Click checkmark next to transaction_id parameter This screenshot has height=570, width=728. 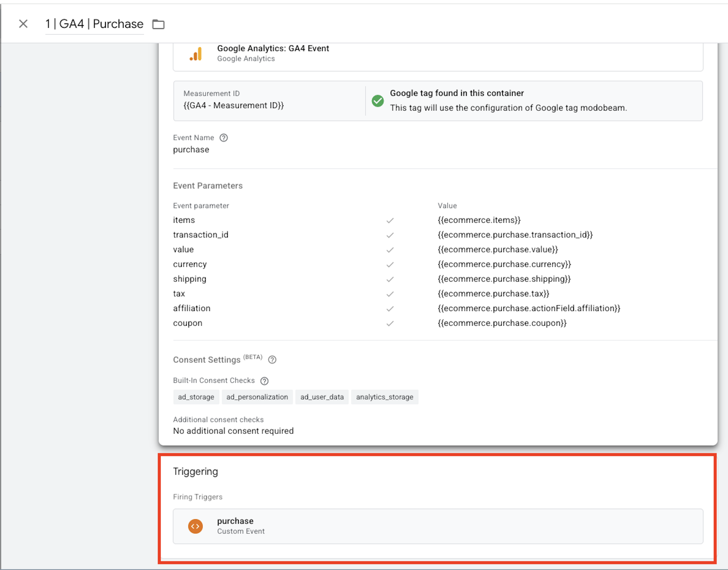[390, 235]
